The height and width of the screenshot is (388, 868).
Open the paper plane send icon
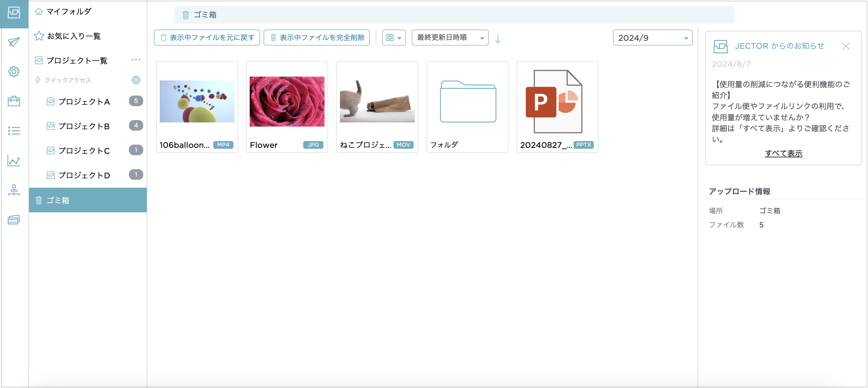point(14,42)
